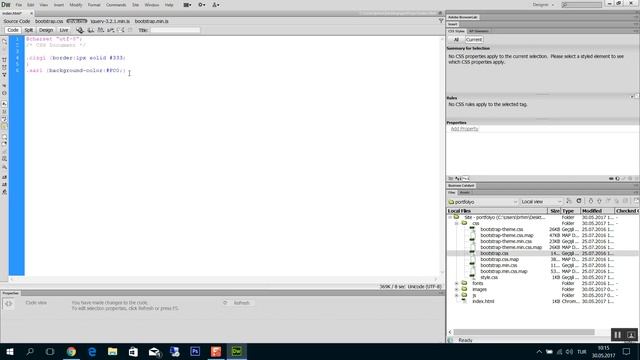Screen dimensions: 640x360
Task: Click the Add Property link
Action: click(464, 129)
